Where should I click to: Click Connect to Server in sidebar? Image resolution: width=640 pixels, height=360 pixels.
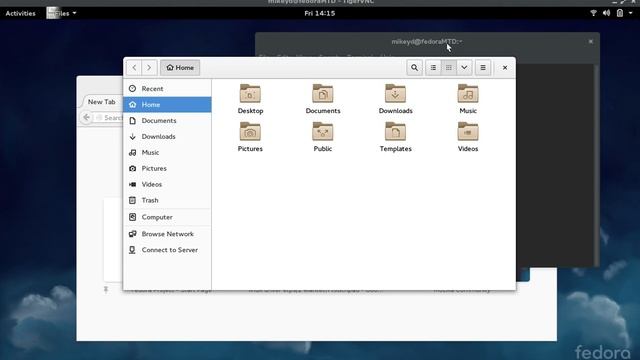[167, 250]
